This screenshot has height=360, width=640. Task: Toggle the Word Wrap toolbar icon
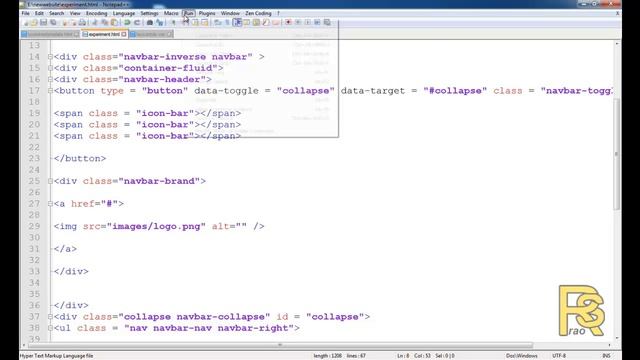(217, 22)
